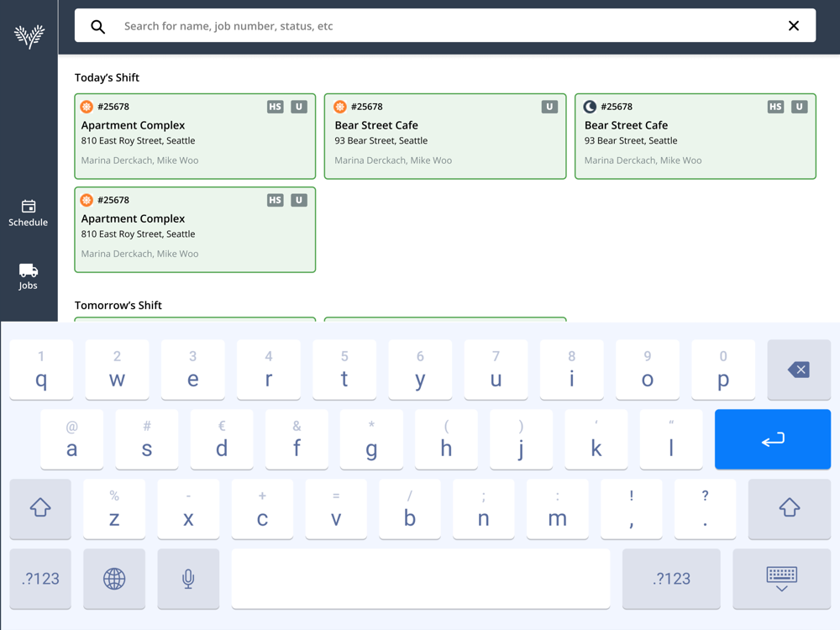Screen dimensions: 840x630
Task: Tap the backspace key
Action: pos(799,370)
